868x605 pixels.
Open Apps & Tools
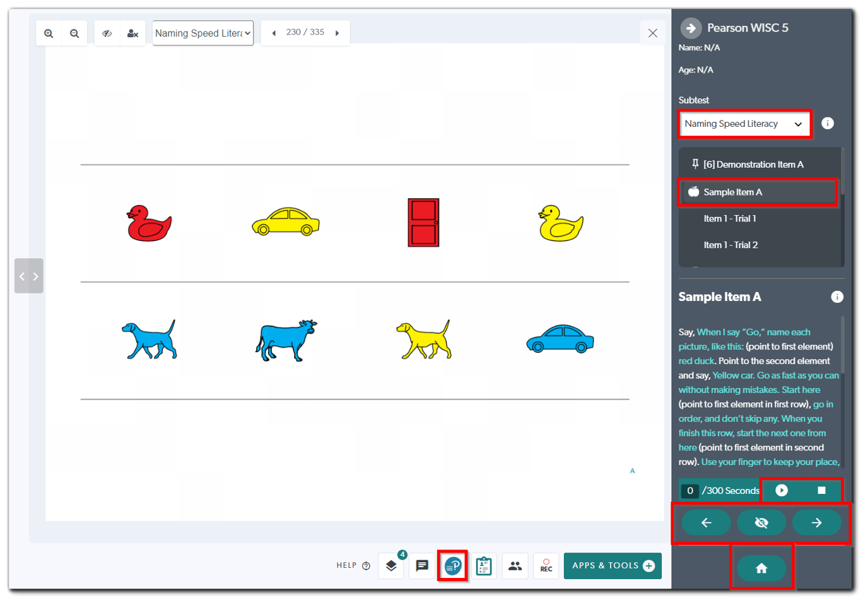612,565
